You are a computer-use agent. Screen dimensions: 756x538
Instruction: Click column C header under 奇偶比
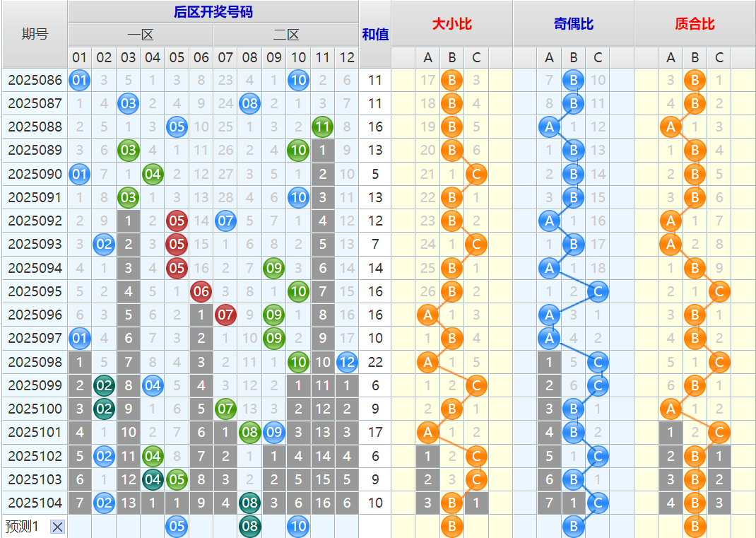(598, 57)
